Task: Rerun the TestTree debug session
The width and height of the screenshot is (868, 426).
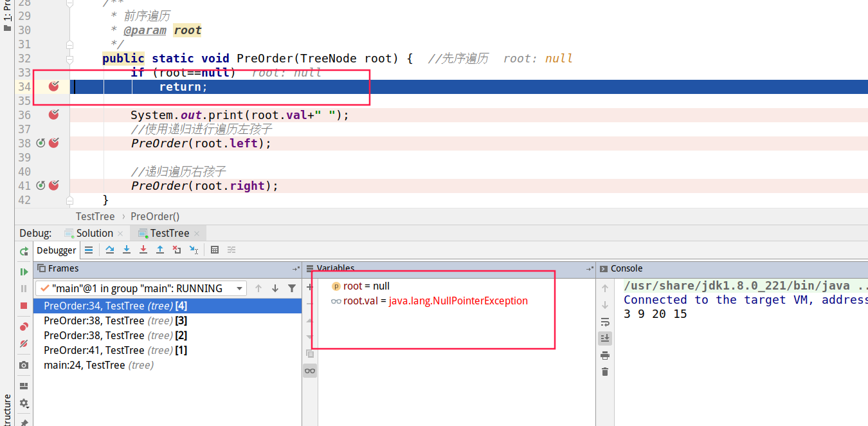Action: click(x=24, y=251)
